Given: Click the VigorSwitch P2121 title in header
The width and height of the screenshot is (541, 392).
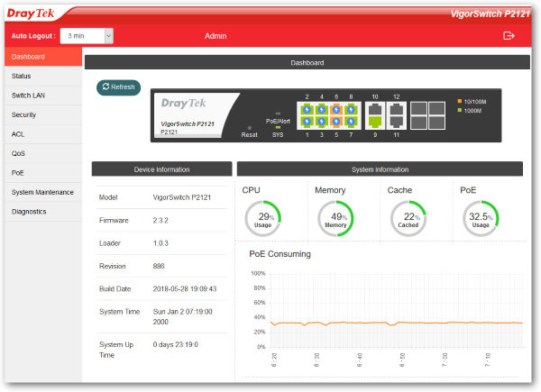Looking at the screenshot, I should click(x=490, y=14).
